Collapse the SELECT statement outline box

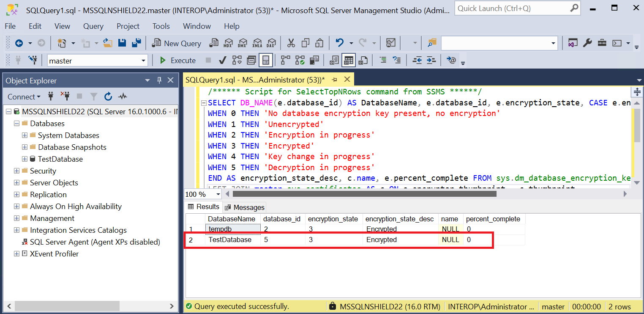pos(204,103)
